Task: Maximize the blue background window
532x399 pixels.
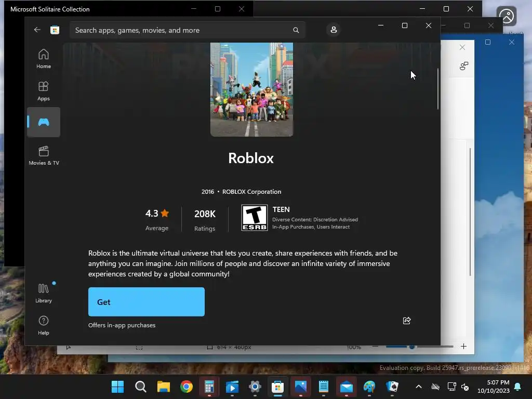Action: [487, 42]
